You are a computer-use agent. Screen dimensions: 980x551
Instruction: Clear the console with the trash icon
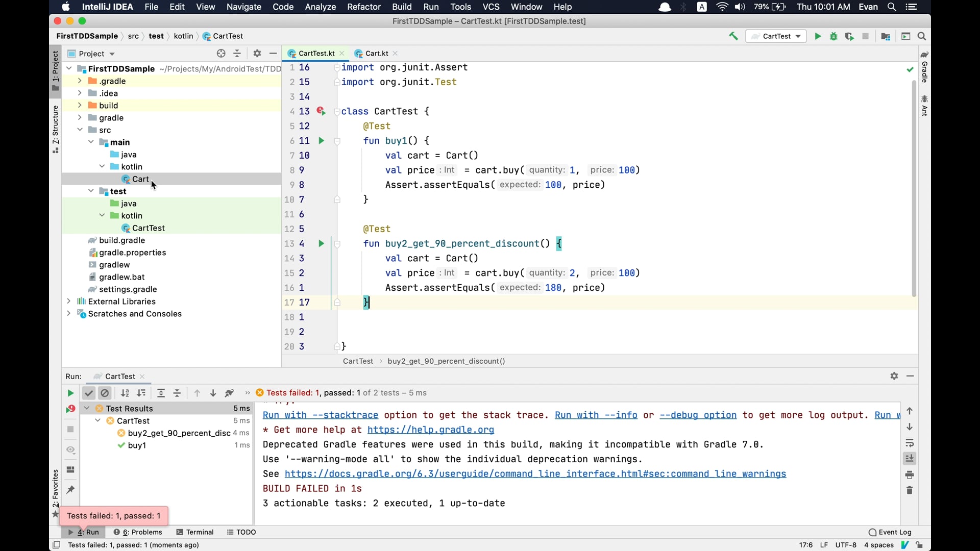point(910,491)
